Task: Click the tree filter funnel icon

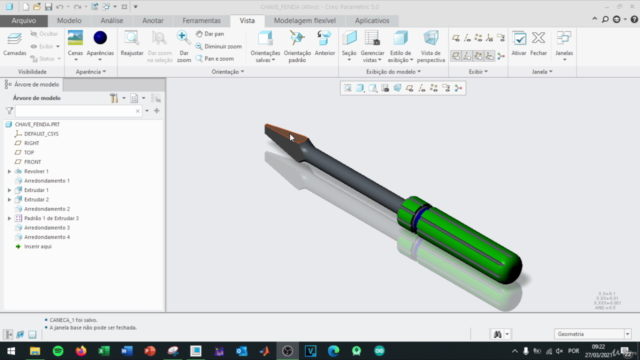Action: point(9,111)
